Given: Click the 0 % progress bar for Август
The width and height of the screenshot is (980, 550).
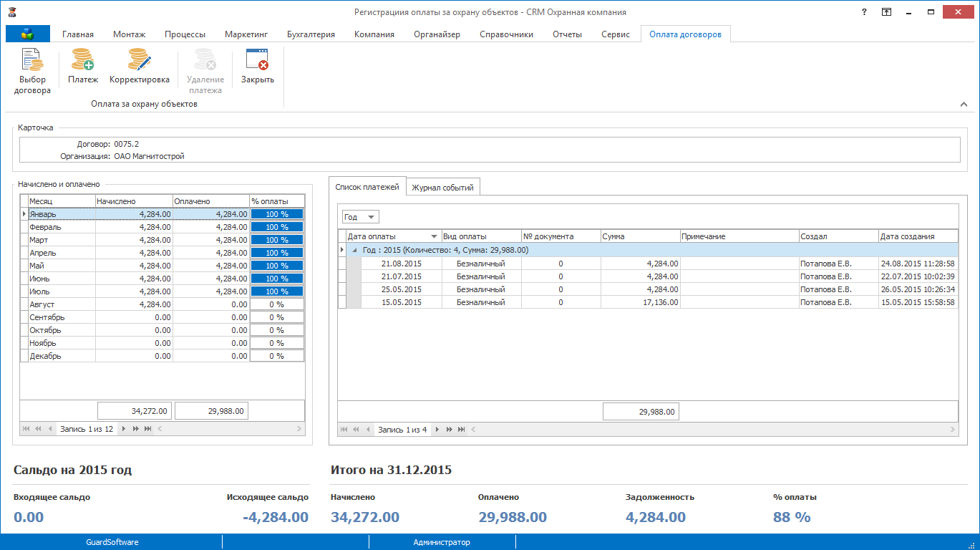Looking at the screenshot, I should pyautogui.click(x=277, y=304).
